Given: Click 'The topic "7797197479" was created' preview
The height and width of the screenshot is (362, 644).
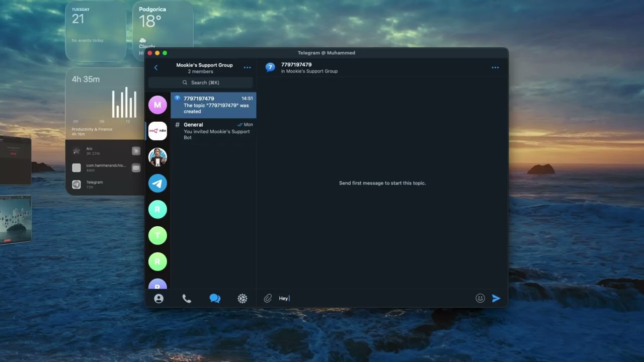Looking at the screenshot, I should click(216, 109).
